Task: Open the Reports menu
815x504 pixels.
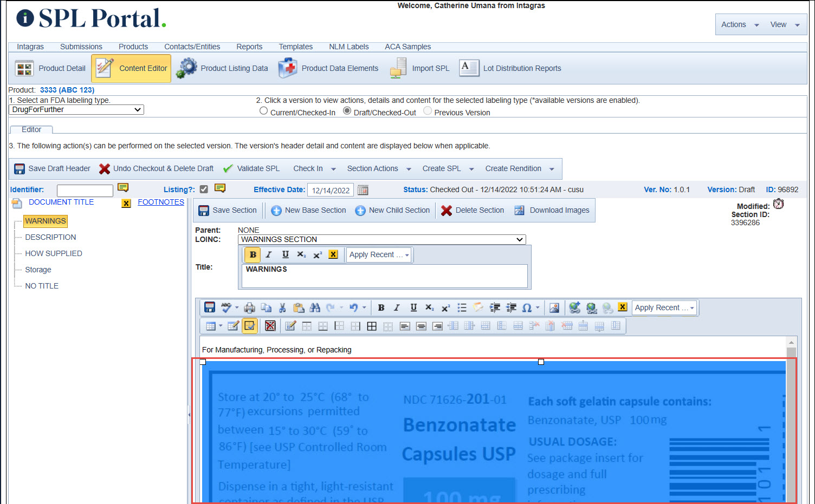Action: coord(249,47)
